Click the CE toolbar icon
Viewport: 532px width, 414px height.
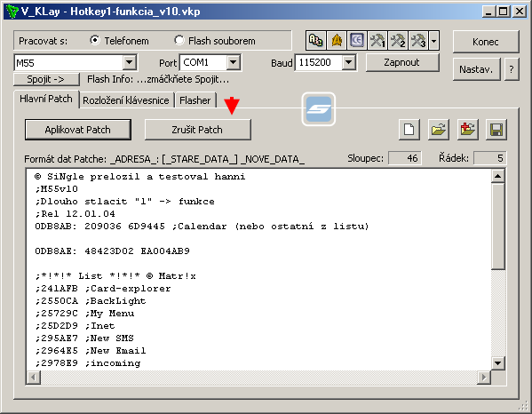pos(357,41)
